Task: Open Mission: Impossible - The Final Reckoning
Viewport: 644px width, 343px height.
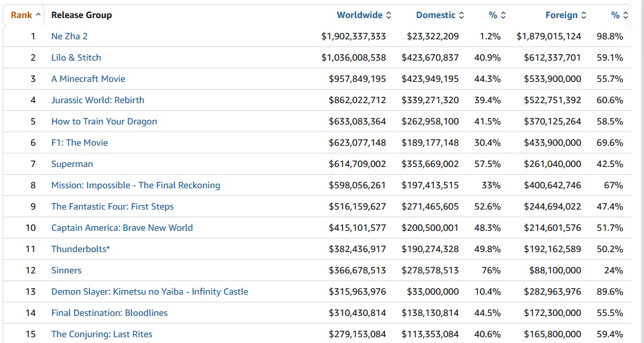Action: 136,185
